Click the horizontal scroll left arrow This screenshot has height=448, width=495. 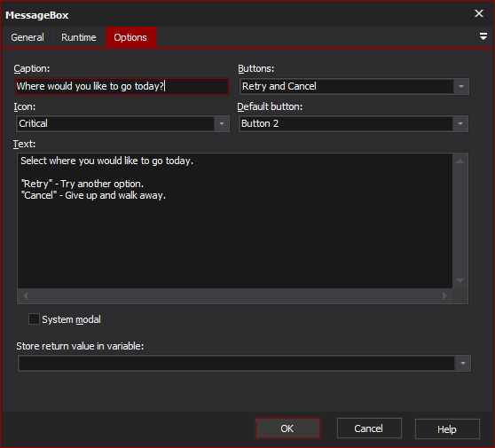point(26,295)
